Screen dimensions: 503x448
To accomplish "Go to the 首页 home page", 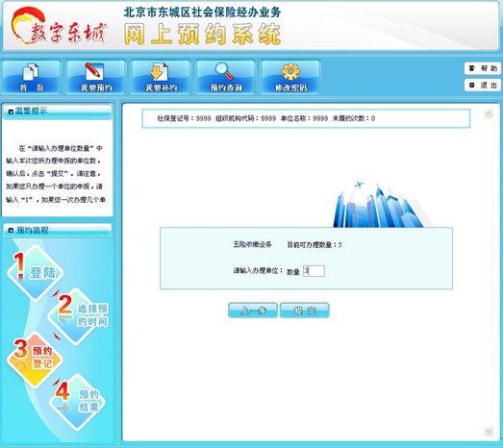I will (x=31, y=77).
